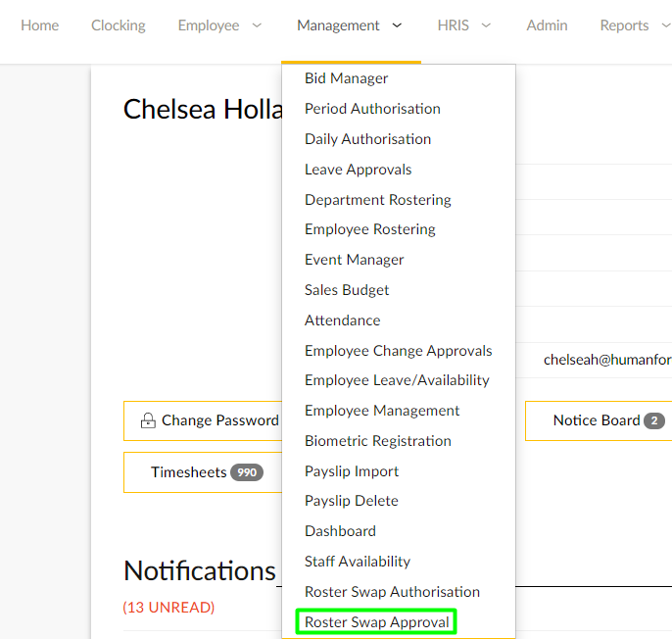Select Employee Rostering
The image size is (672, 639).
370,229
